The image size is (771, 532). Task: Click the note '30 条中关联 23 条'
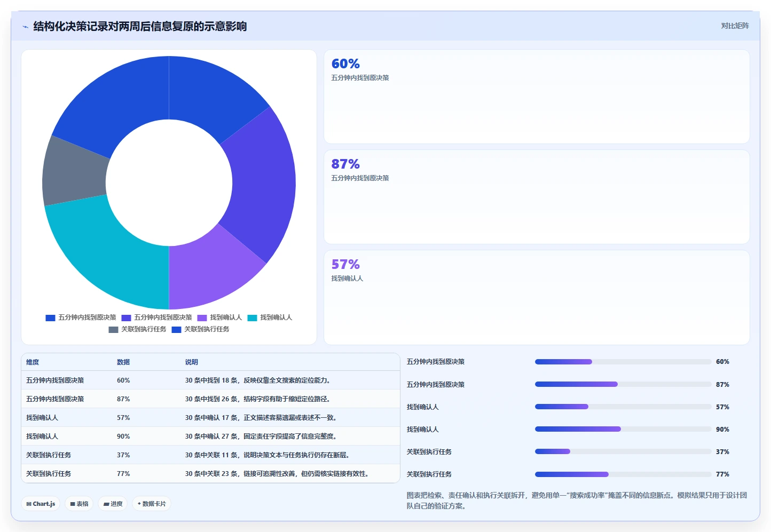[x=211, y=474]
